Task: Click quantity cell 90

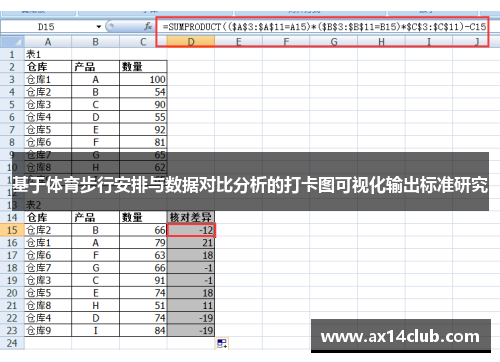Action: (x=143, y=104)
